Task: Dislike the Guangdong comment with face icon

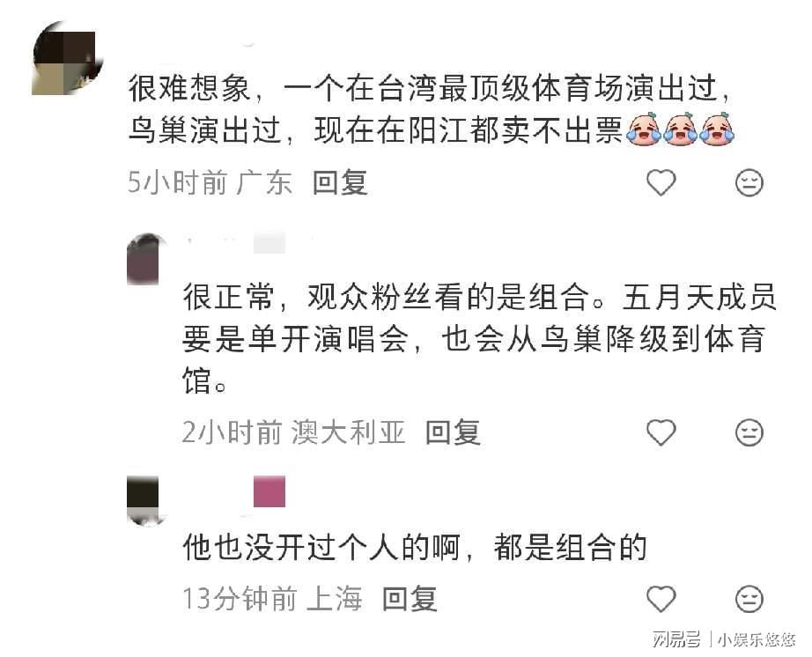Action: pyautogui.click(x=749, y=183)
